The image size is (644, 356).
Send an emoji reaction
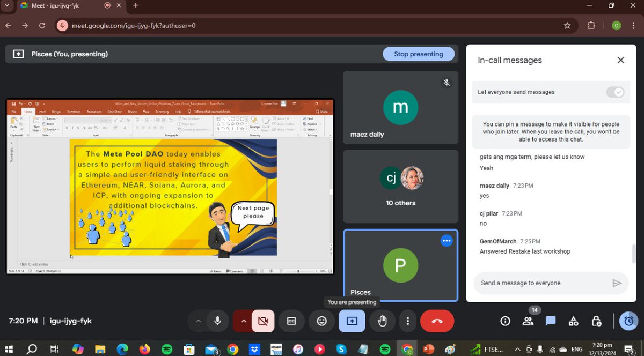pyautogui.click(x=321, y=321)
